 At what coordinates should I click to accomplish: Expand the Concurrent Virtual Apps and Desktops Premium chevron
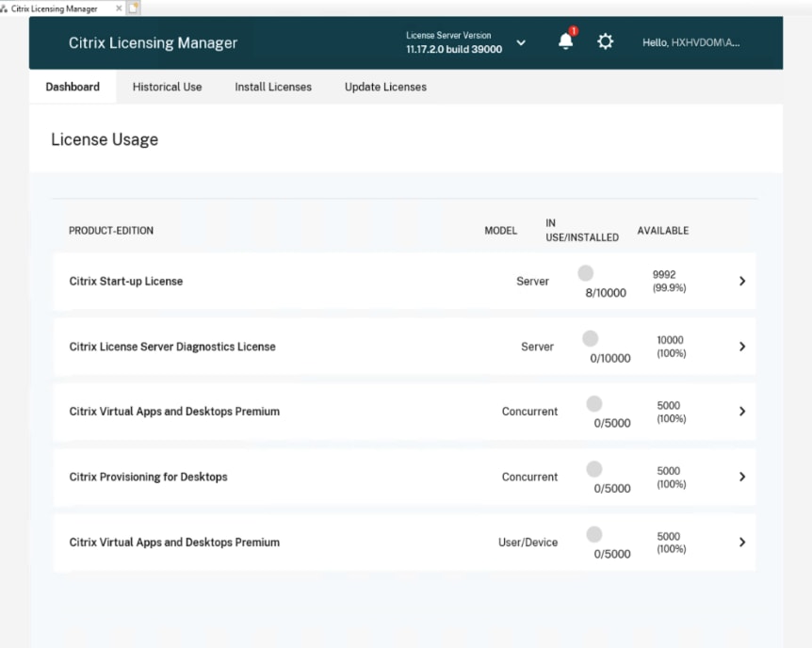(742, 412)
